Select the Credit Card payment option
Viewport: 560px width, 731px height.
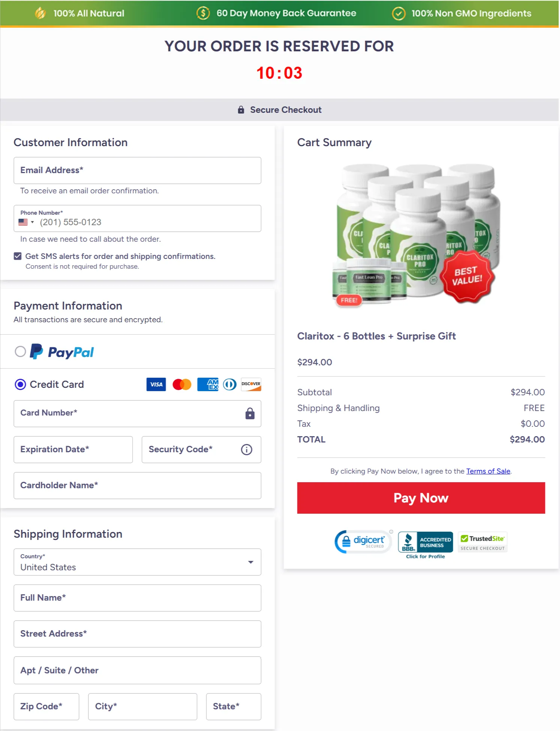[21, 384]
